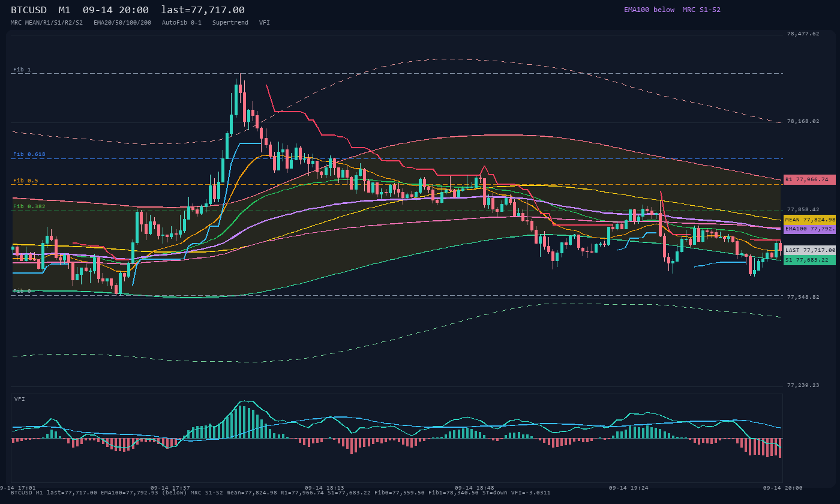840x504 pixels.
Task: Click the last=77,717.00 value in the title
Action: pos(203,10)
